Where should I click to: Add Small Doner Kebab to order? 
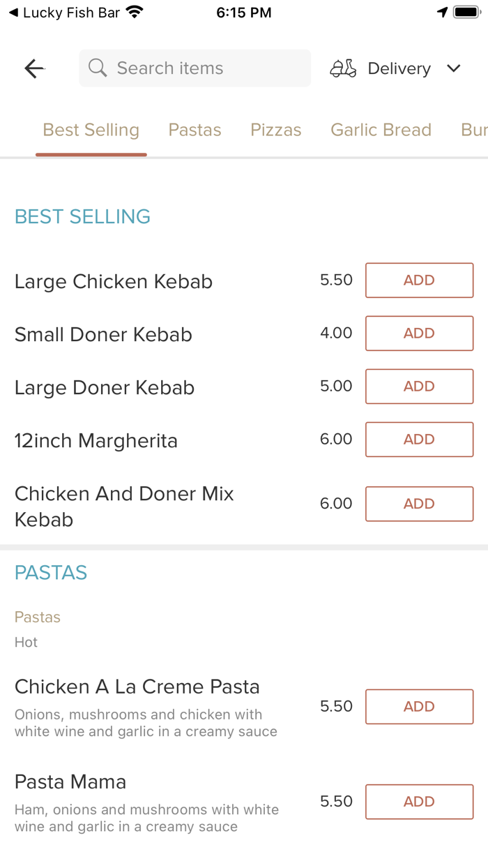click(419, 333)
